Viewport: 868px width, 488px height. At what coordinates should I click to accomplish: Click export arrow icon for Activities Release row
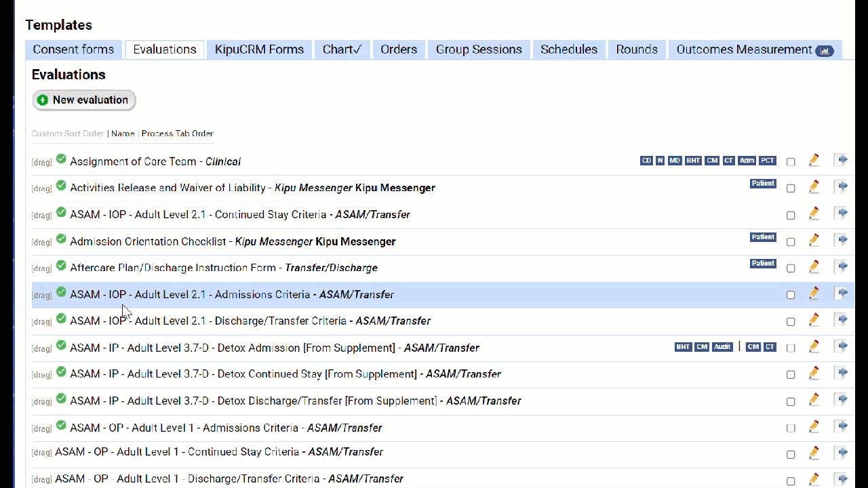point(841,187)
